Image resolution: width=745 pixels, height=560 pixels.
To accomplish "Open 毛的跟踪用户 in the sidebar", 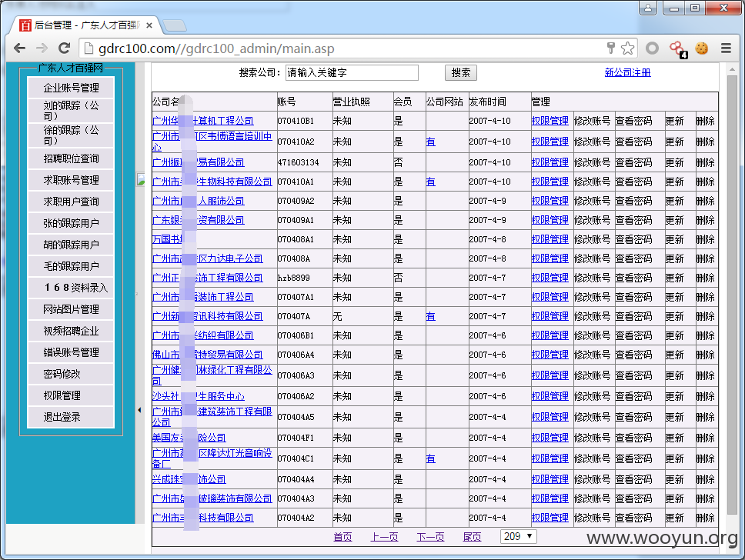I will pos(71,266).
